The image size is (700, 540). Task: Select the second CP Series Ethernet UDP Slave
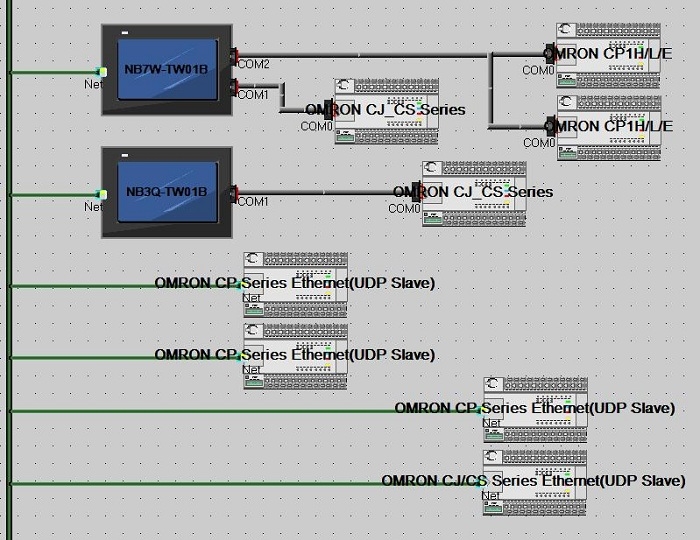[296, 356]
